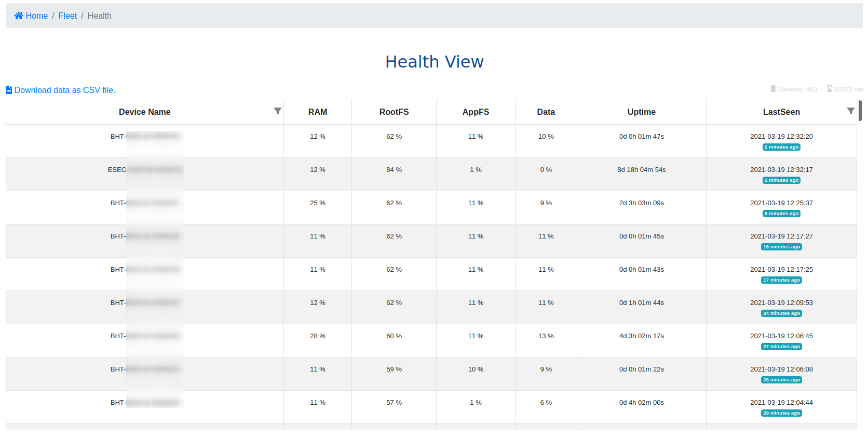Screen dimensions: 868x438
Task: Select the Health breadcrumb item
Action: [99, 16]
